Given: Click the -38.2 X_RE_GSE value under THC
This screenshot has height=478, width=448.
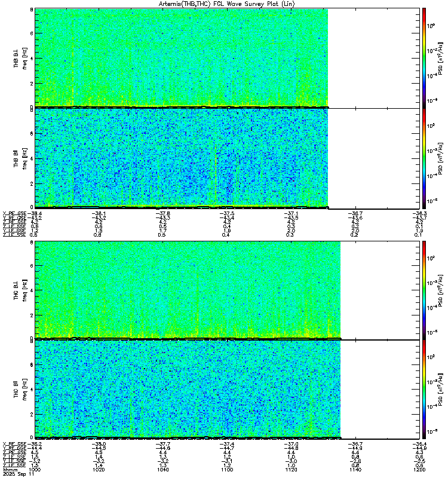Looking at the screenshot, I should (34, 444).
